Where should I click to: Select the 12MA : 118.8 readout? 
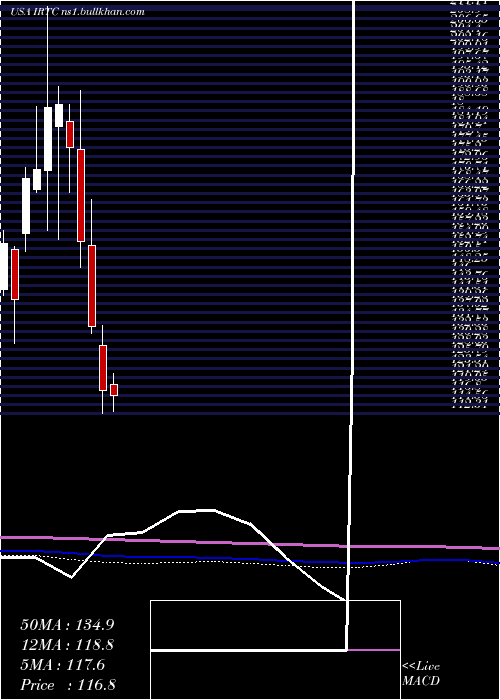coord(67,645)
